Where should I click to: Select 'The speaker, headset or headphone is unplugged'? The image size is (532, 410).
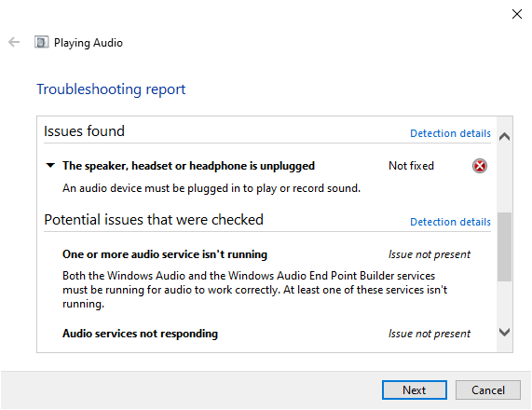[x=188, y=166]
